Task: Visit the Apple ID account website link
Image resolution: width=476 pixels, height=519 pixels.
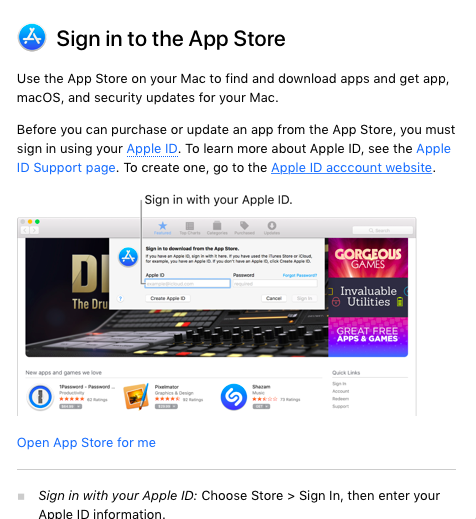Action: click(x=351, y=168)
